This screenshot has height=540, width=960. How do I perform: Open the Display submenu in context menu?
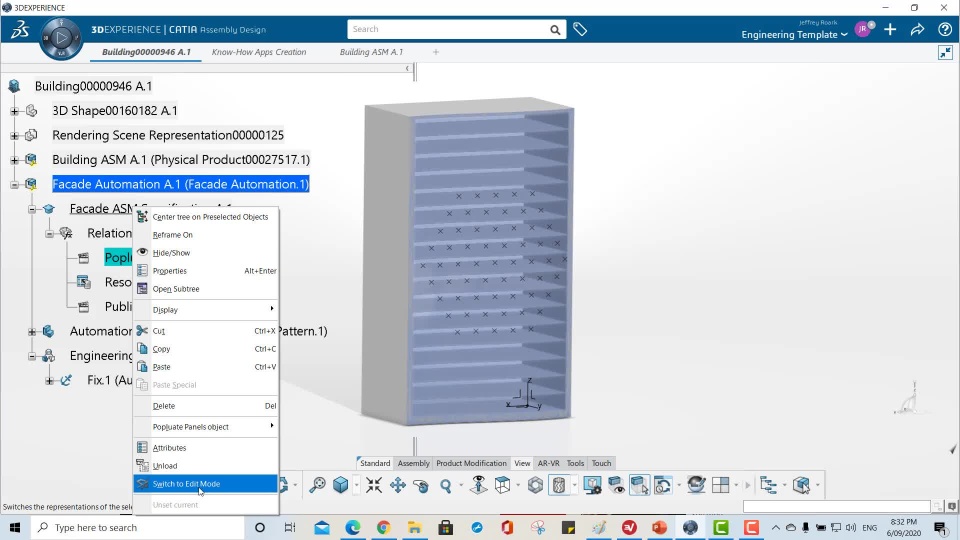(206, 310)
